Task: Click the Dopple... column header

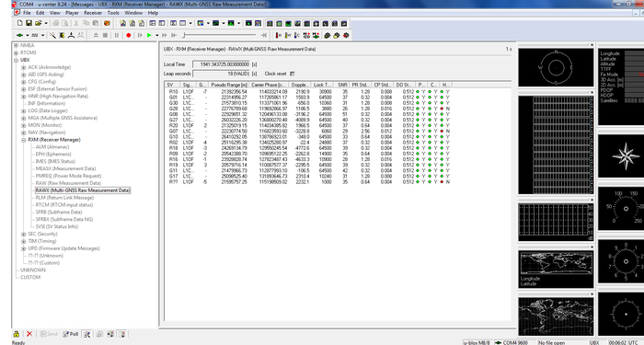Action: tap(300, 85)
